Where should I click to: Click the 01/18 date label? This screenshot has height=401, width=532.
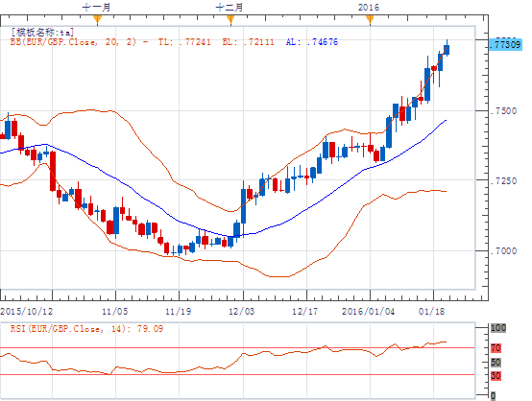(431, 311)
